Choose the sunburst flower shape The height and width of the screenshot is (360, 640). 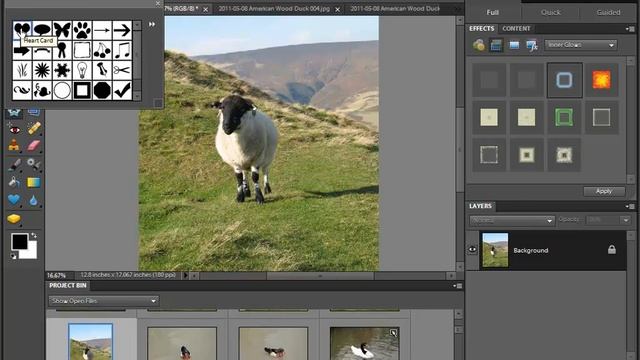tap(42, 70)
